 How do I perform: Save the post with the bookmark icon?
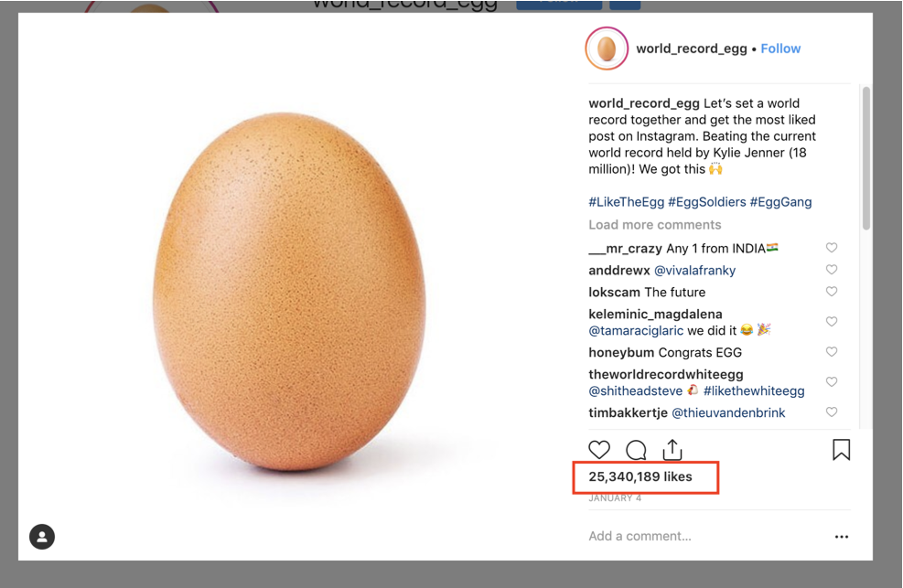tap(841, 449)
